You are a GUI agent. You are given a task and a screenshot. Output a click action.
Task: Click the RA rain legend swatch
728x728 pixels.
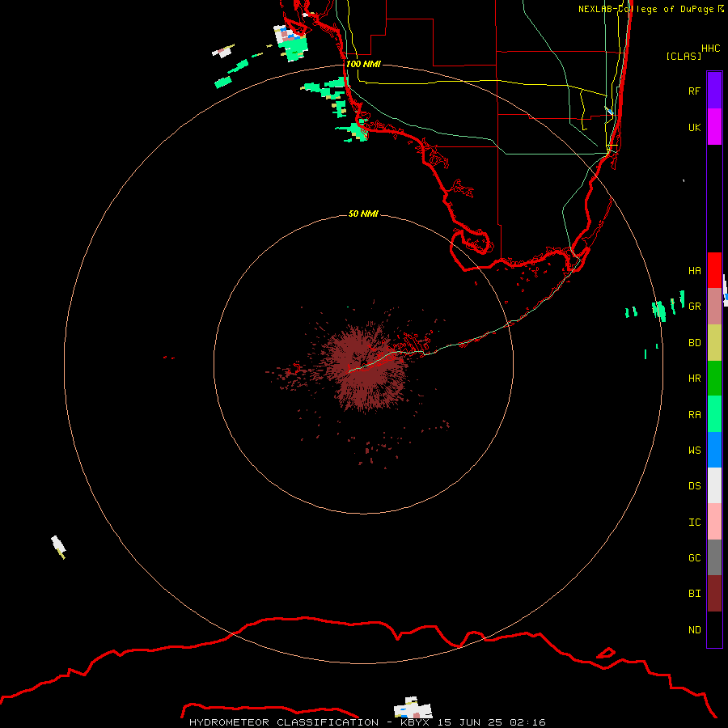(714, 414)
